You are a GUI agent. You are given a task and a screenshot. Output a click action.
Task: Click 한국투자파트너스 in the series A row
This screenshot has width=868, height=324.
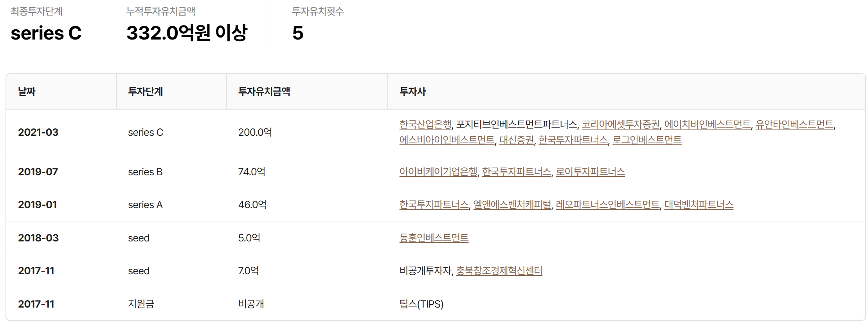[434, 205]
